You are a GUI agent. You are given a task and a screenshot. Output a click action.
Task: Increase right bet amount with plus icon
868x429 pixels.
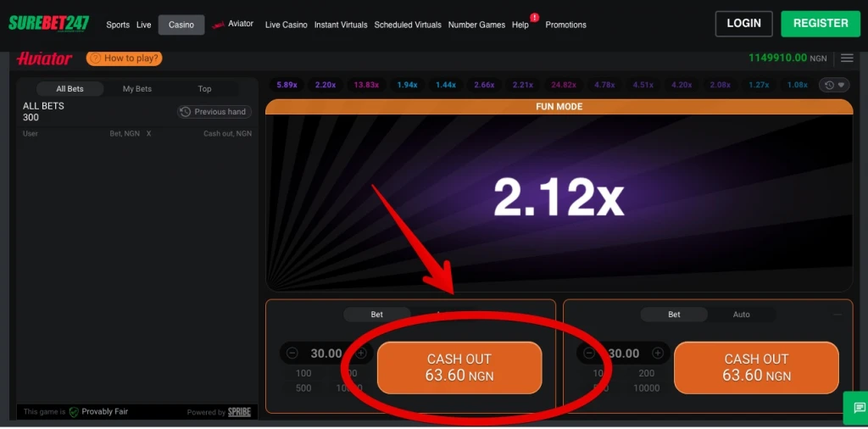point(658,354)
